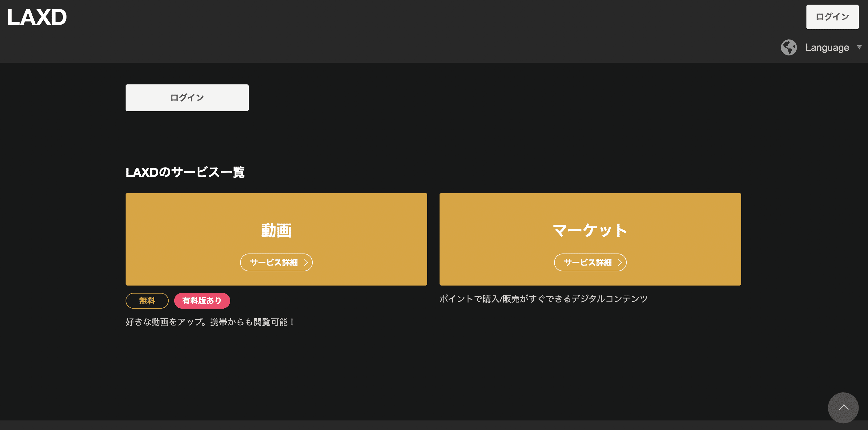Click the header ログイン button

click(x=832, y=17)
